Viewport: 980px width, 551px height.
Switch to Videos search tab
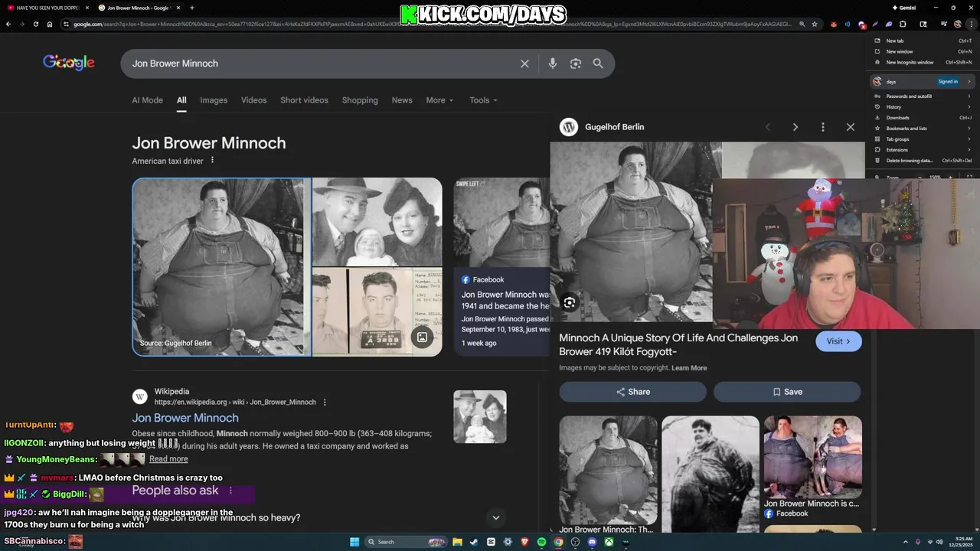pos(253,100)
